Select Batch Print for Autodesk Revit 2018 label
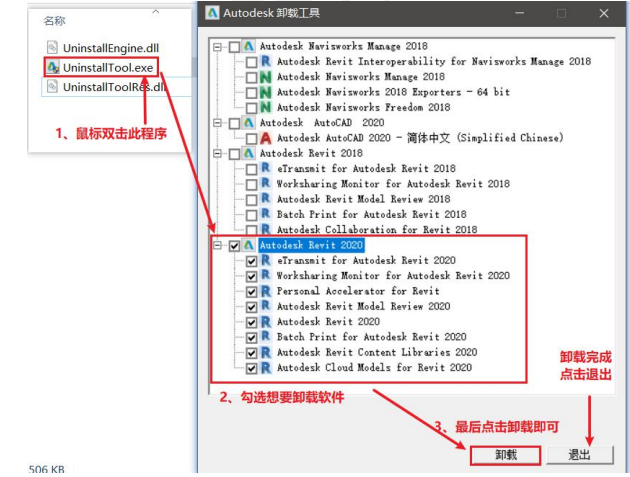Image resolution: width=630 pixels, height=477 pixels. coord(372,215)
